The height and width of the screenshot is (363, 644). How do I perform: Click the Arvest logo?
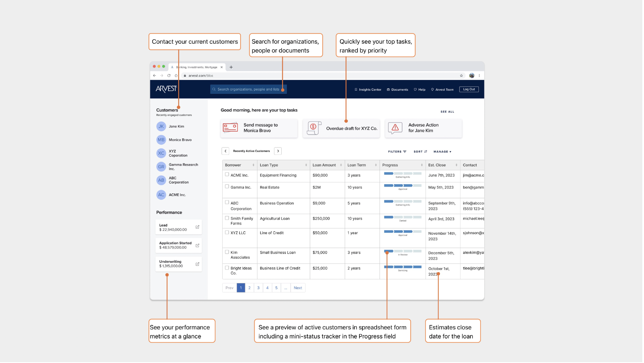(166, 89)
